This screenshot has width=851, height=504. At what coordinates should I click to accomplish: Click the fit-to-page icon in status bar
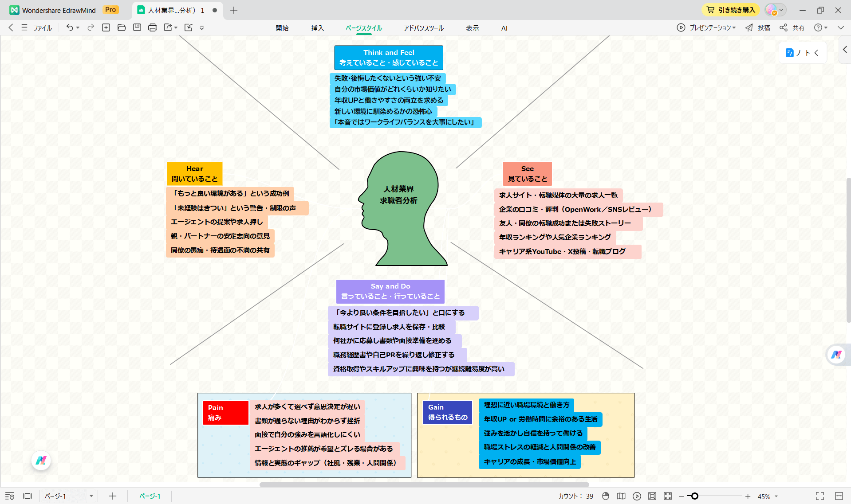coord(652,496)
